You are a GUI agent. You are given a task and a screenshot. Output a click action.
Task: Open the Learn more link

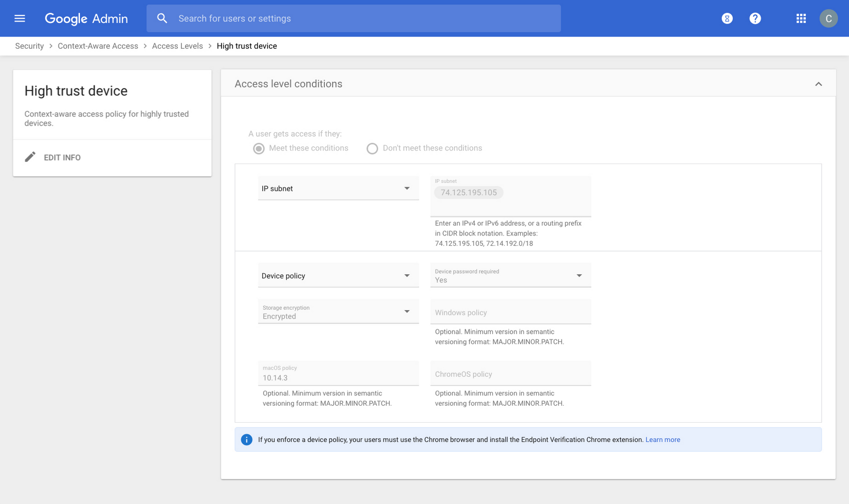(663, 440)
